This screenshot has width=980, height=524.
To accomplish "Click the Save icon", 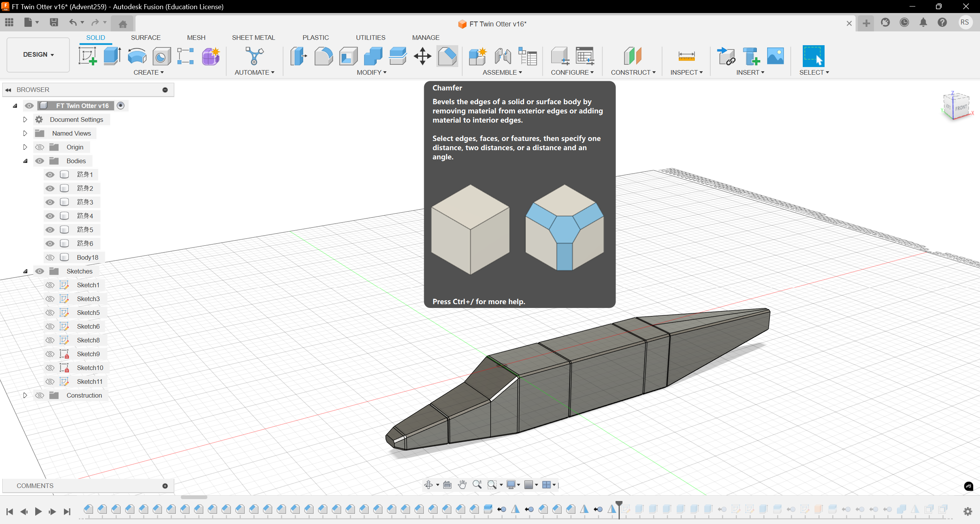I will pos(54,23).
